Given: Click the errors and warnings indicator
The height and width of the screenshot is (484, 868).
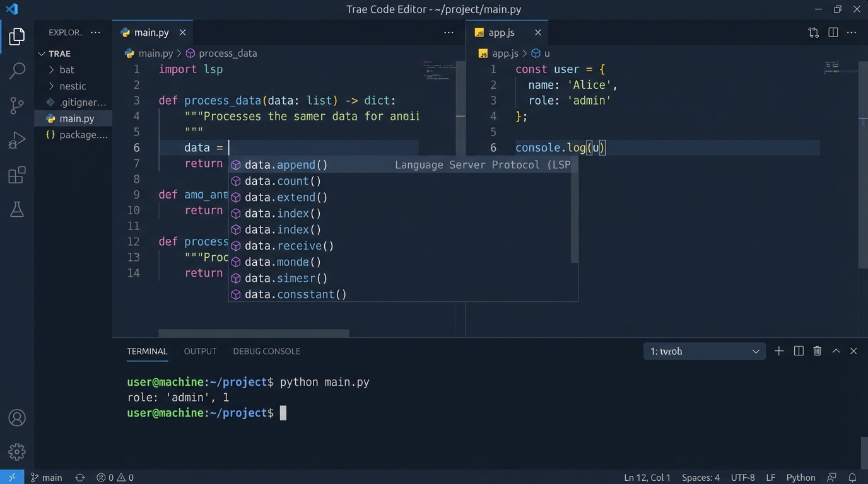Looking at the screenshot, I should point(115,477).
